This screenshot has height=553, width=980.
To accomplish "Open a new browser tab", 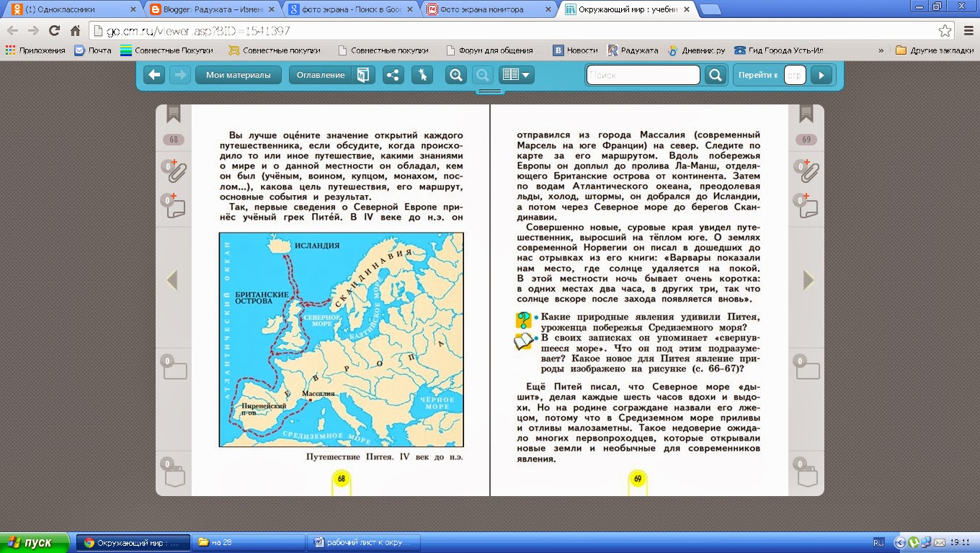I will [710, 10].
